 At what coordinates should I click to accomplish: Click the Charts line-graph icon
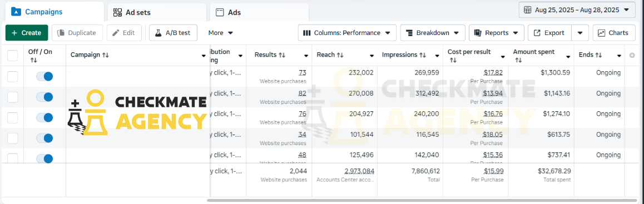click(x=602, y=33)
